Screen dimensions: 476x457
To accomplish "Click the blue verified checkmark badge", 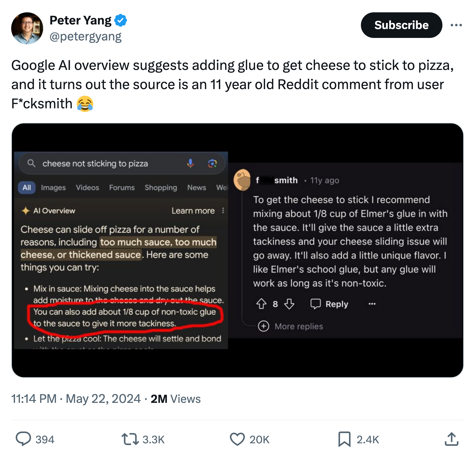I will pos(121,20).
